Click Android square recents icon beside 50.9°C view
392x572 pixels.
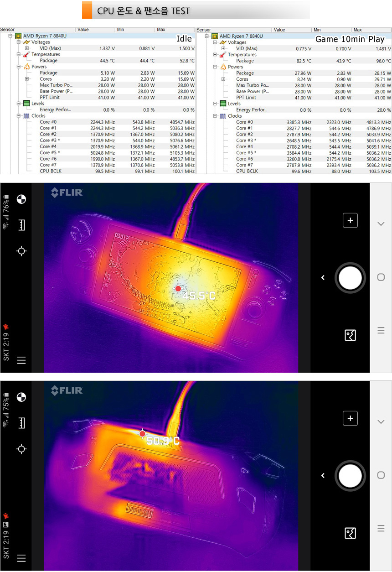[381, 475]
